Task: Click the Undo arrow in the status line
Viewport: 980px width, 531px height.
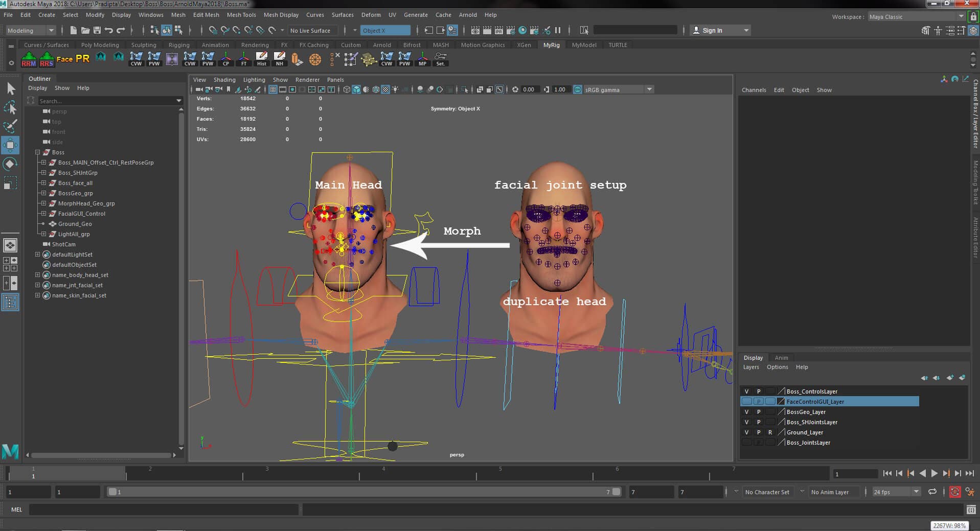Action: click(x=109, y=31)
